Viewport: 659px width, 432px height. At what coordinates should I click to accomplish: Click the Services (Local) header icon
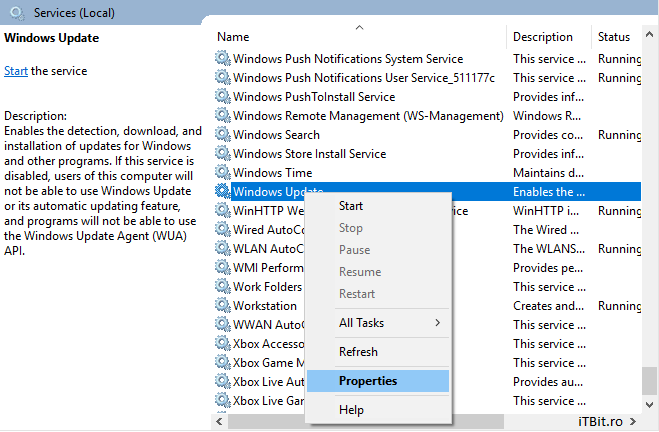point(15,13)
